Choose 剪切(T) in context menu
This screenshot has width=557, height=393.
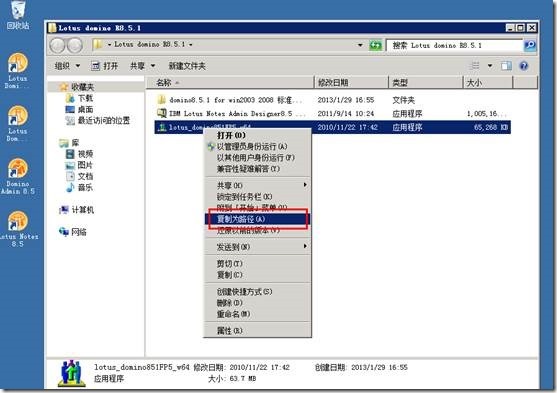click(x=258, y=264)
